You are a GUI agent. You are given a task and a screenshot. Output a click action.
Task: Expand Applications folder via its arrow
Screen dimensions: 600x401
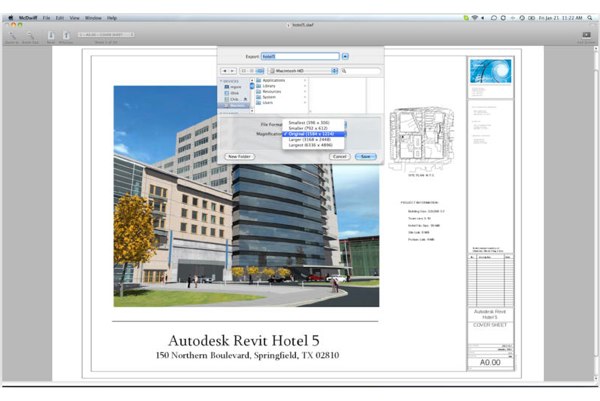[305, 80]
